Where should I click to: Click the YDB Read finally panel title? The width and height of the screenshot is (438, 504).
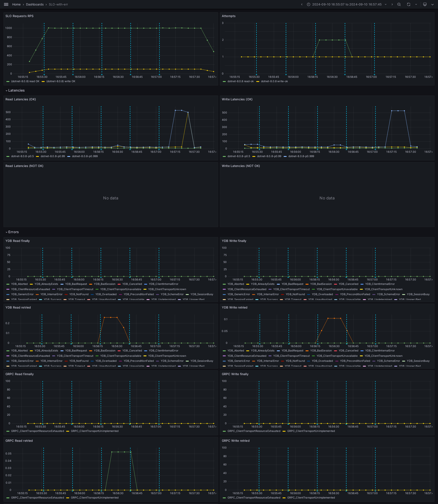click(18, 241)
